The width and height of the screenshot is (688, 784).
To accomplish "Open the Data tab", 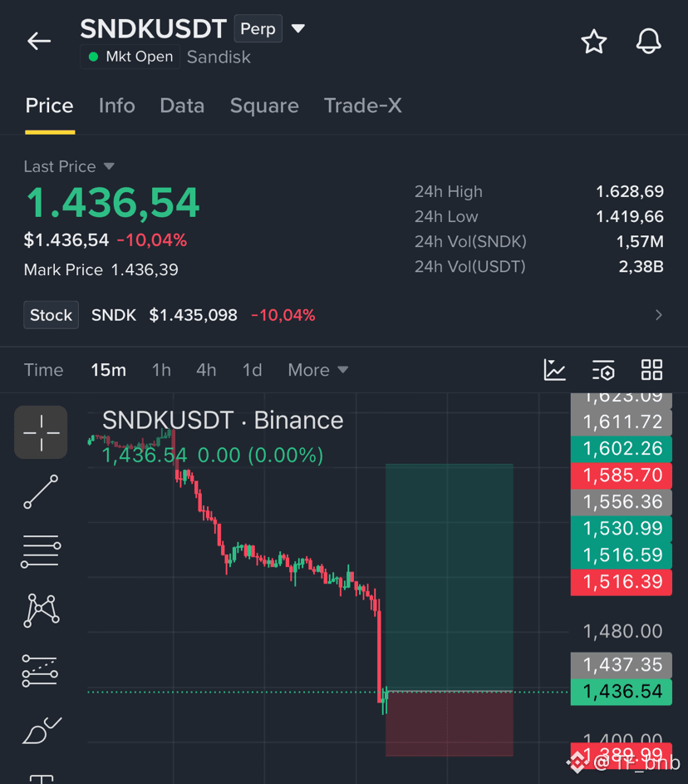I will coord(182,106).
